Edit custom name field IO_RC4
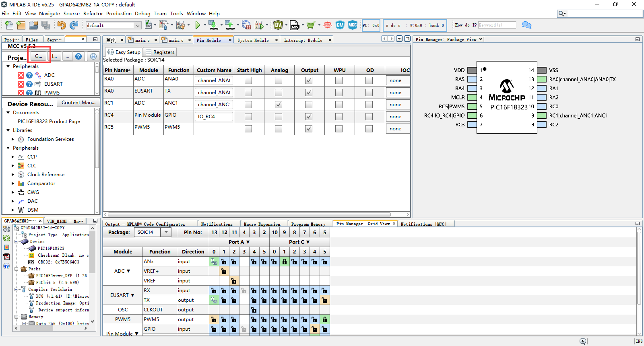This screenshot has height=346, width=644. click(214, 117)
